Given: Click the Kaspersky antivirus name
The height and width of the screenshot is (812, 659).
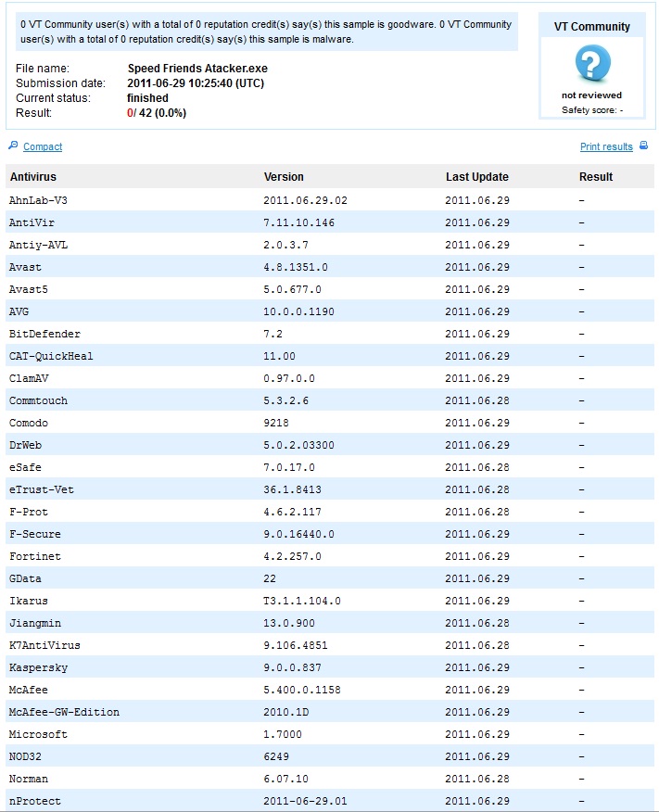Looking at the screenshot, I should (x=38, y=668).
